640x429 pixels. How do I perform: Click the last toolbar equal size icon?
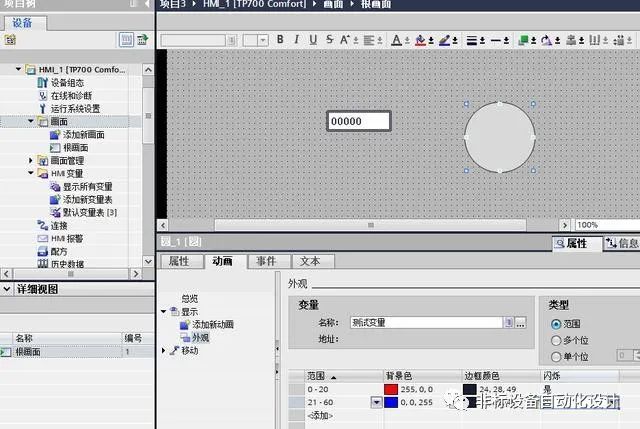pyautogui.click(x=619, y=40)
